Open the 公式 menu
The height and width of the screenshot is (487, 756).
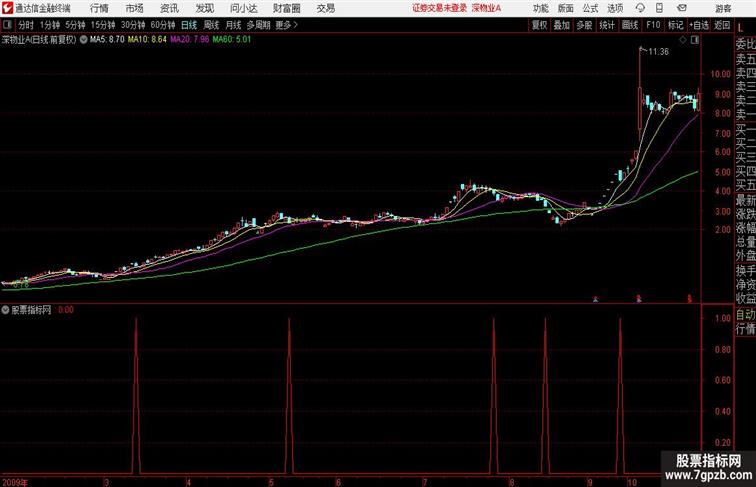coord(590,8)
